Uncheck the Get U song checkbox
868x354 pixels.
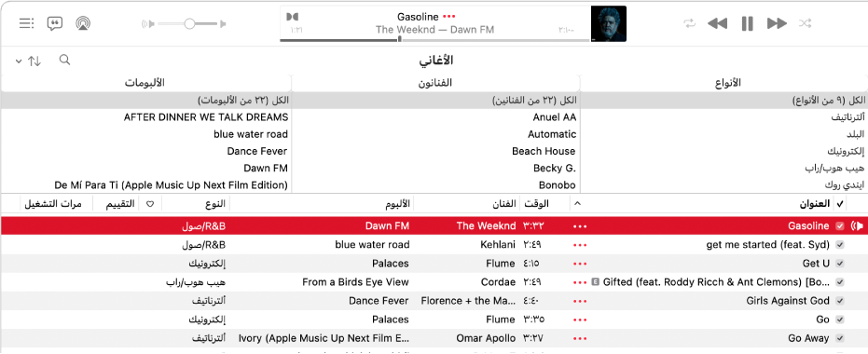(840, 264)
